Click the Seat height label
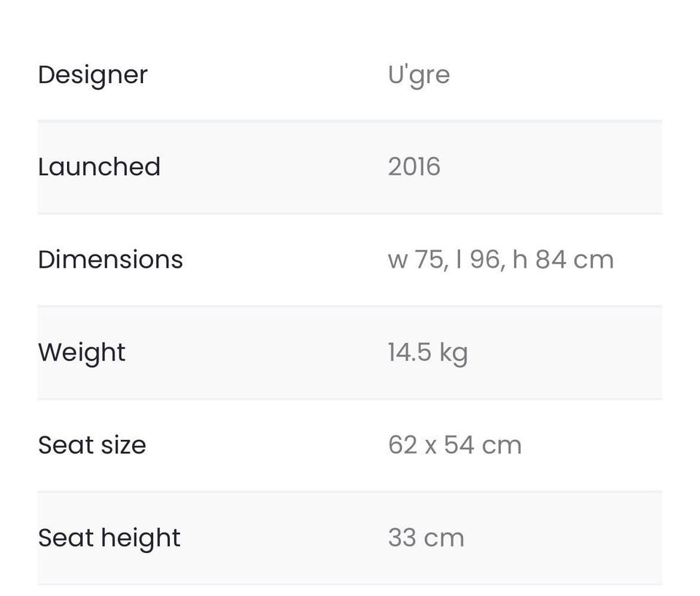The image size is (700, 596). click(x=109, y=538)
